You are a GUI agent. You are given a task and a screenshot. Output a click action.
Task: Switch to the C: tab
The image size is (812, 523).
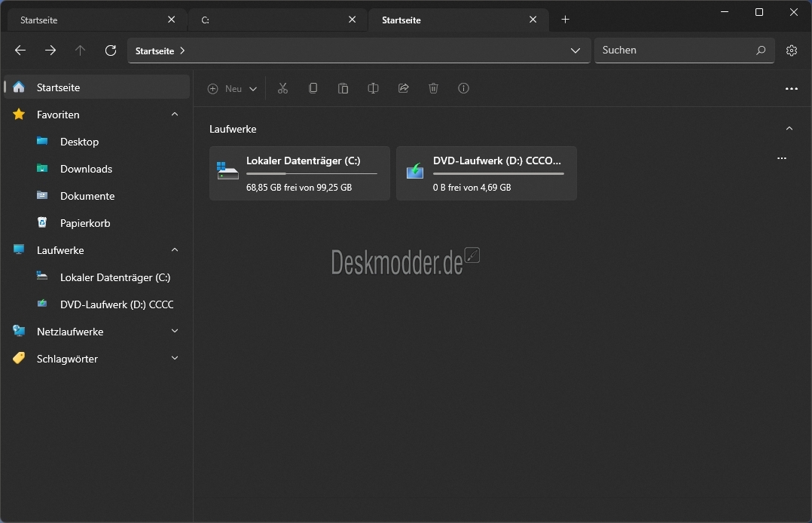(x=277, y=20)
